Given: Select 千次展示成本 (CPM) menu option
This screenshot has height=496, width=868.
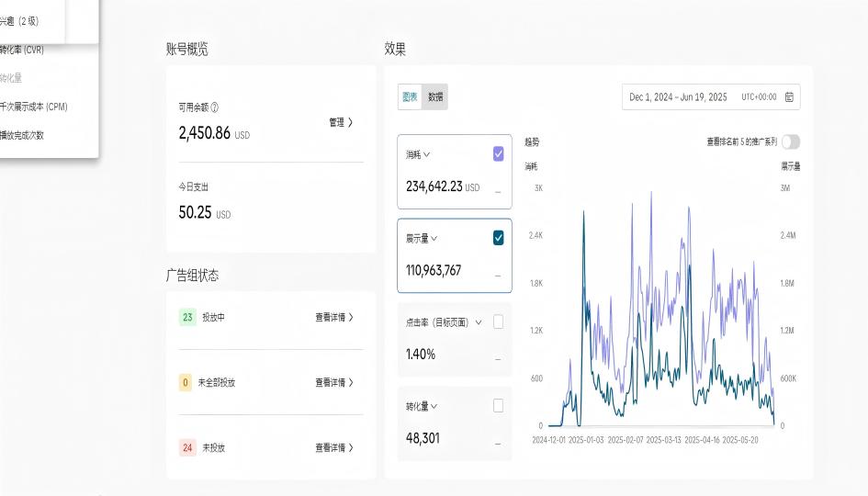Looking at the screenshot, I should point(34,107).
